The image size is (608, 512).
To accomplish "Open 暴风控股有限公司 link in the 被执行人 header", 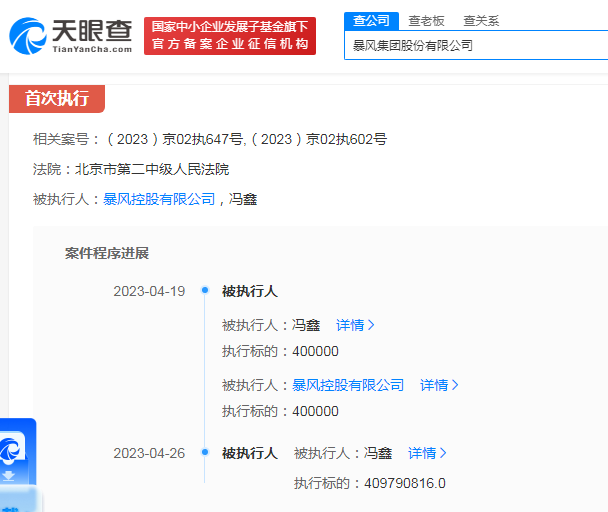I will [159, 199].
